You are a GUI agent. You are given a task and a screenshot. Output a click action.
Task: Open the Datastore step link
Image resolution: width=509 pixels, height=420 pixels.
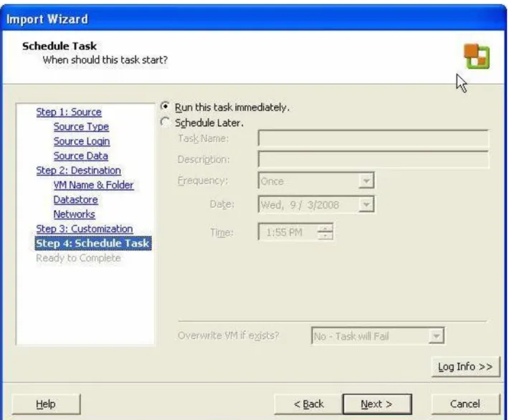pyautogui.click(x=76, y=200)
